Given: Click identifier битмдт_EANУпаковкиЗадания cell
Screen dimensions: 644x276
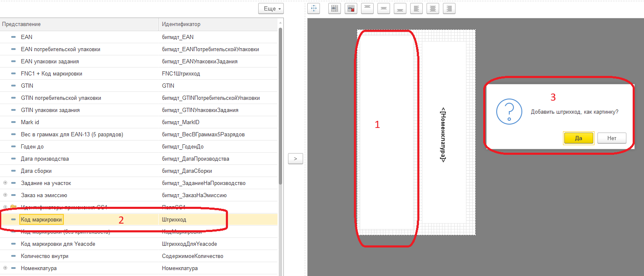Looking at the screenshot, I should [x=218, y=61].
